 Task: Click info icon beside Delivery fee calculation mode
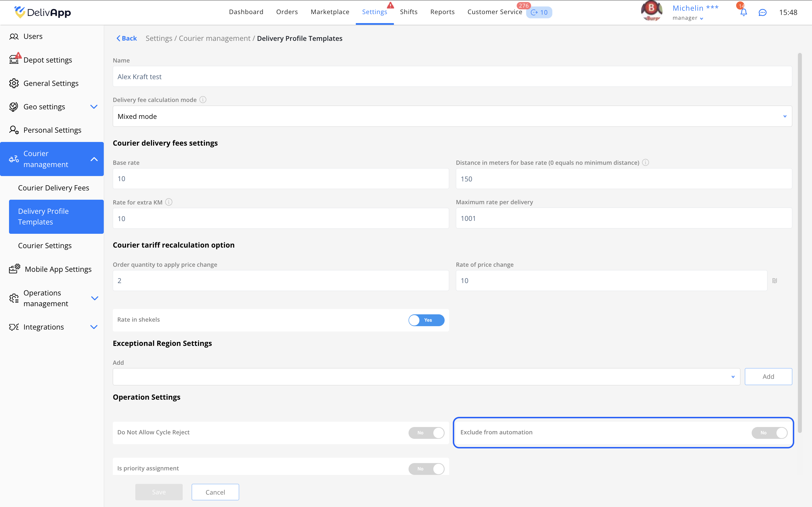[x=203, y=100]
